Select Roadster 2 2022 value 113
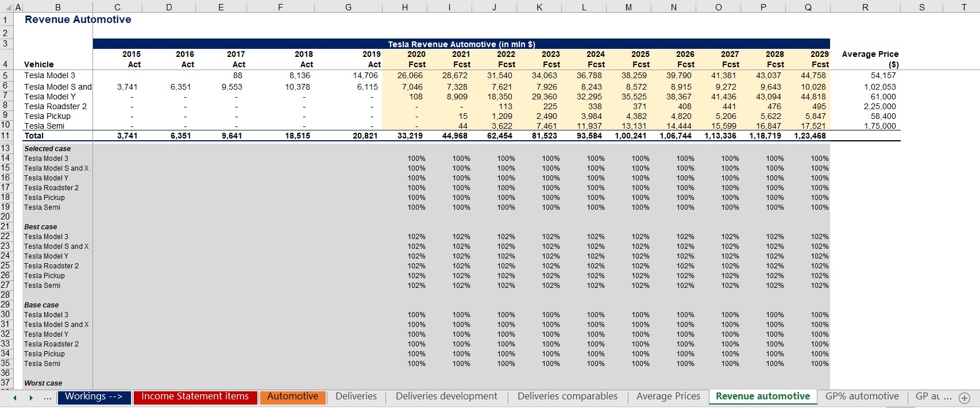This screenshot has height=408, width=980. tap(505, 106)
